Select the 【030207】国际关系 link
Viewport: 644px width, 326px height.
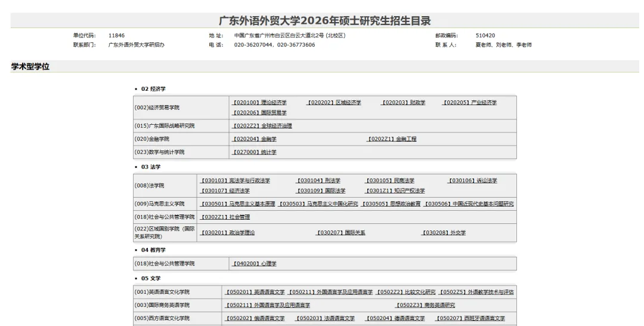[340, 233]
